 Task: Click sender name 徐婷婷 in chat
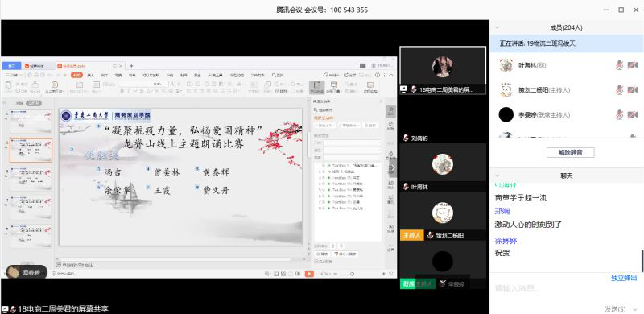[x=506, y=241]
